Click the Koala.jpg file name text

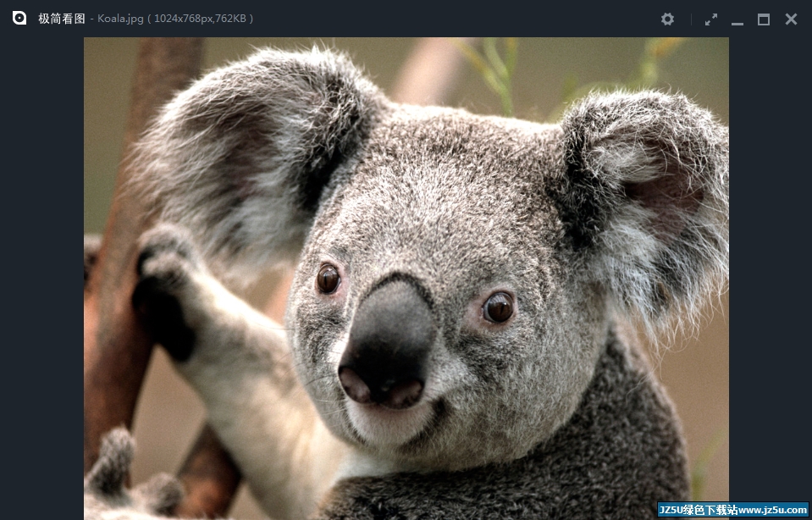click(x=120, y=19)
